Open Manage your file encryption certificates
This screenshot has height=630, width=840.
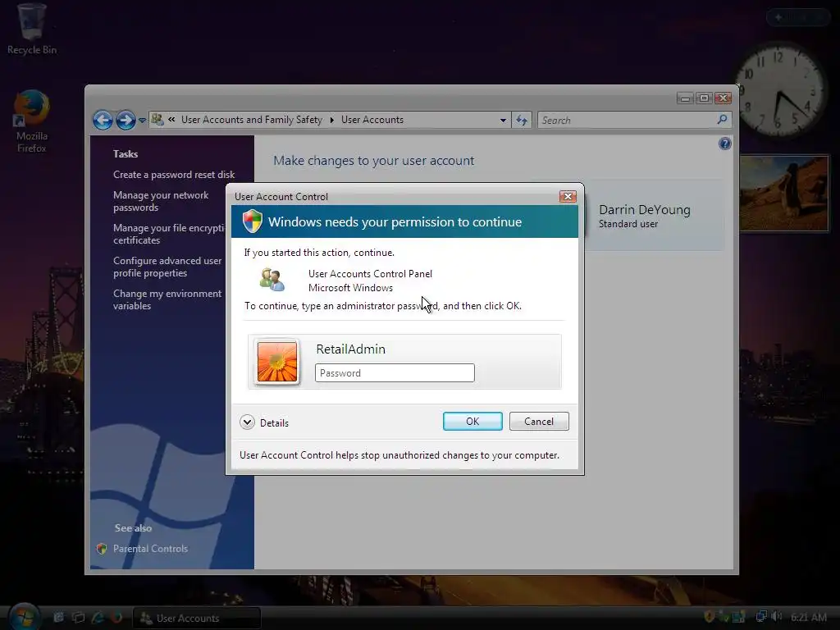click(x=169, y=234)
